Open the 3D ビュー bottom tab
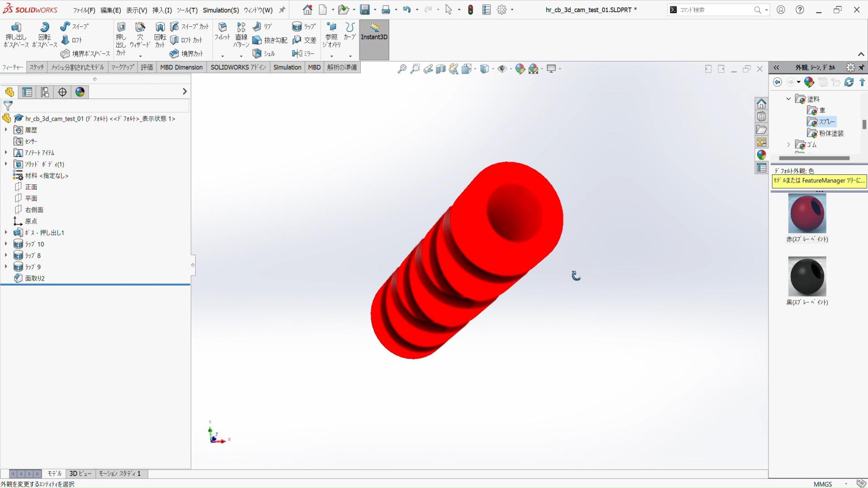 click(80, 474)
